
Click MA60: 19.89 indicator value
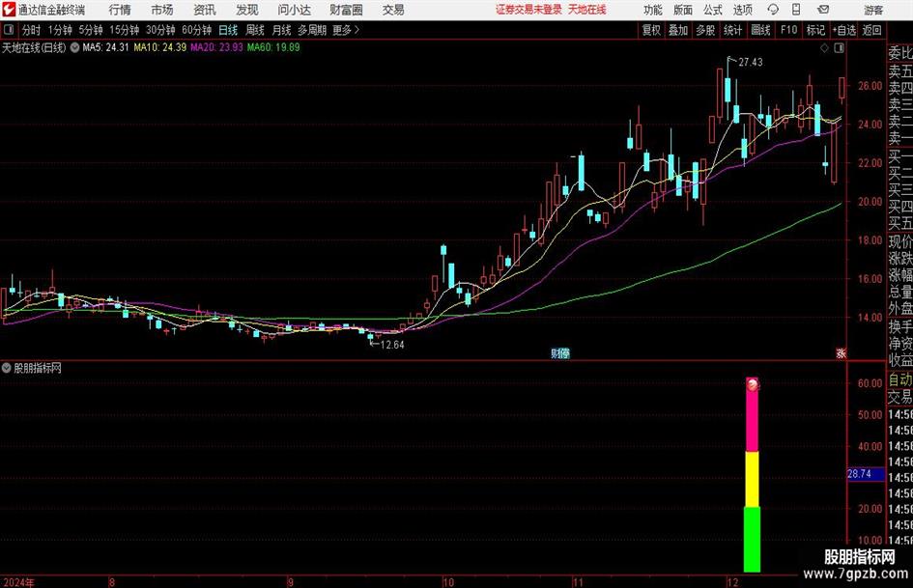pos(273,47)
